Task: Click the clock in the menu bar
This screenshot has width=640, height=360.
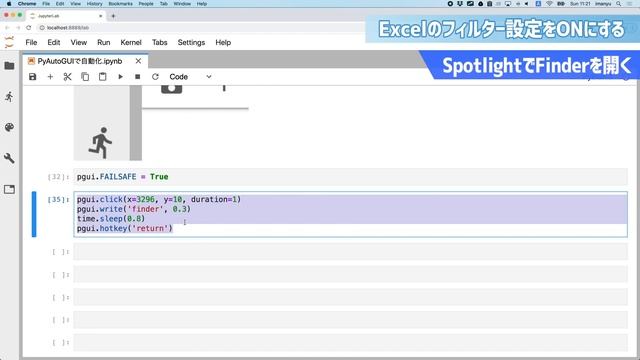Action: [x=580, y=4]
